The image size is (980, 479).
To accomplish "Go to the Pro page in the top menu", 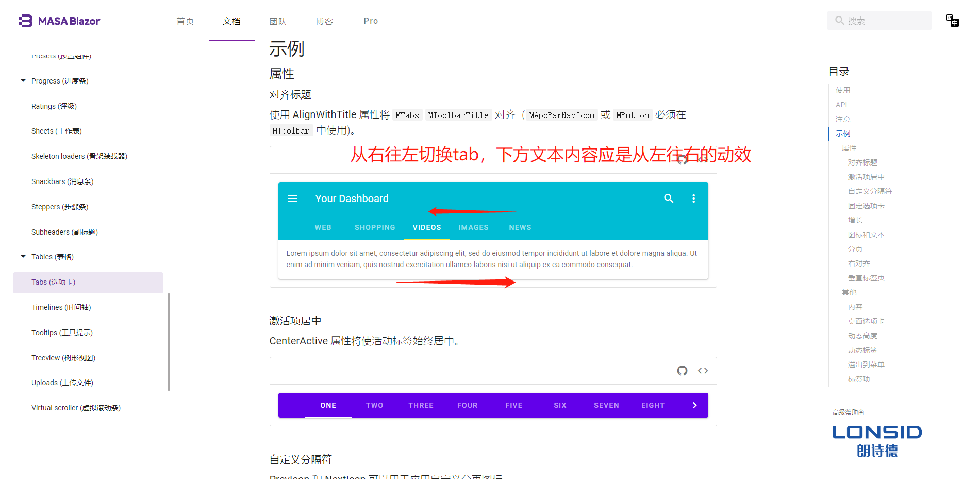I will pos(370,21).
